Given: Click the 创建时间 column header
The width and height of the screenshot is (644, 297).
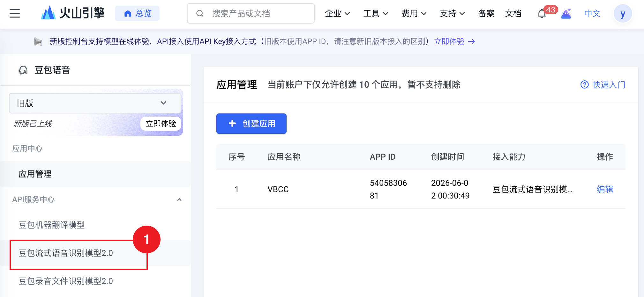Looking at the screenshot, I should point(448,157).
